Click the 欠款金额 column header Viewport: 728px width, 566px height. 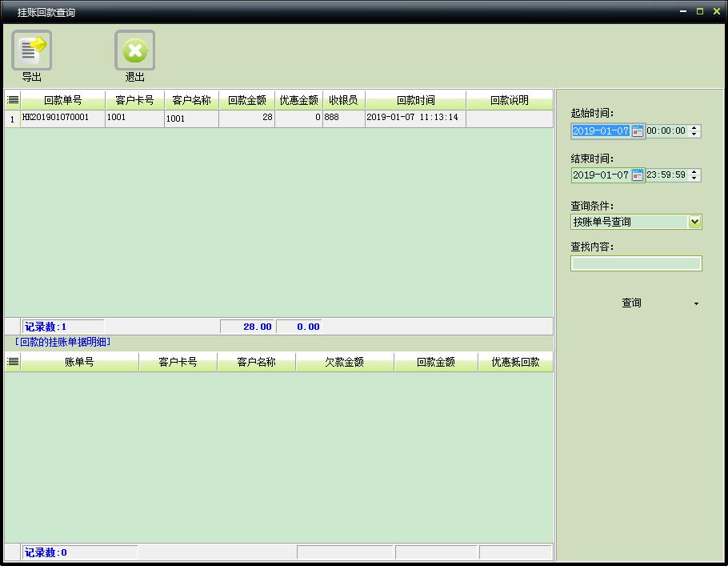(x=344, y=362)
